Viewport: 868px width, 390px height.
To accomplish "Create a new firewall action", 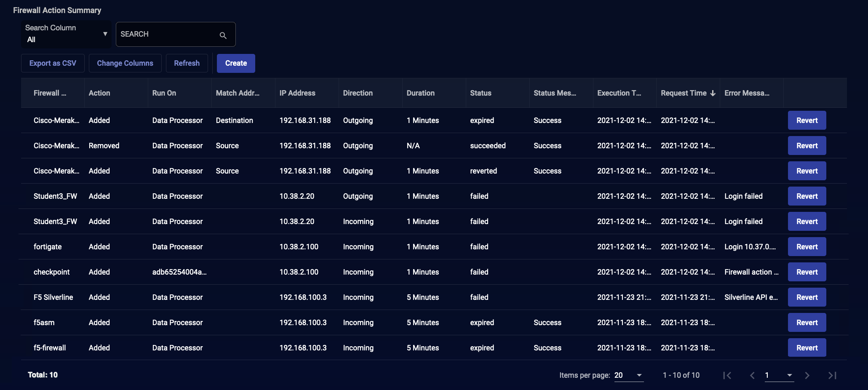I will coord(236,63).
